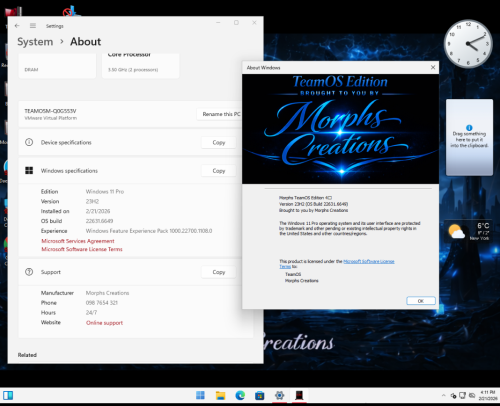500x406 pixels.
Task: Click the Windows logo icon beside Windows specifications
Action: [29, 171]
